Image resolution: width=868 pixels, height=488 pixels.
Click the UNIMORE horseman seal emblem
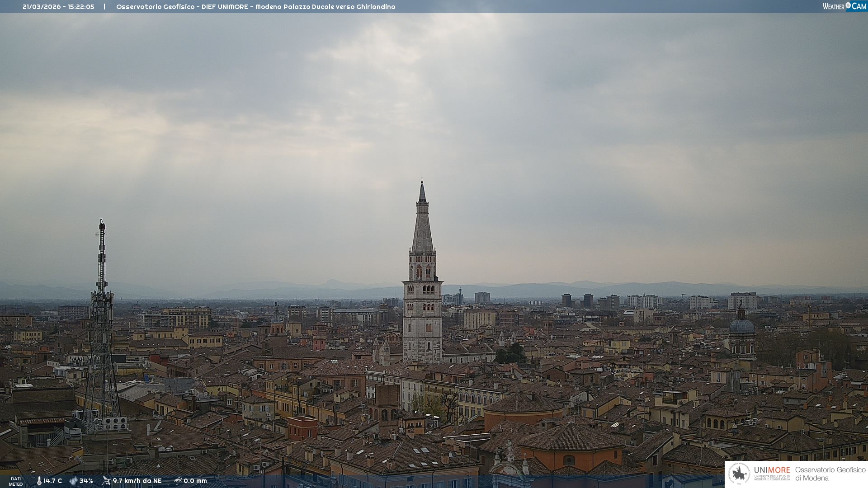coord(739,474)
